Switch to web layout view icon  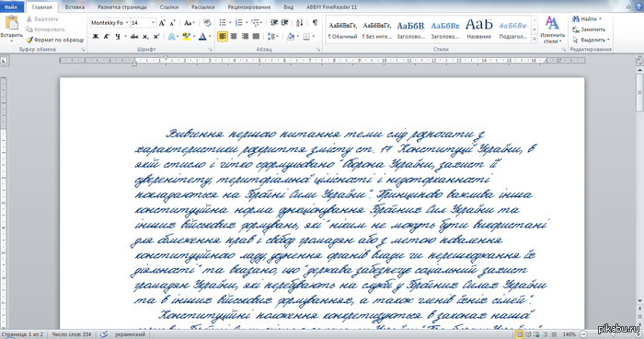pos(536,334)
